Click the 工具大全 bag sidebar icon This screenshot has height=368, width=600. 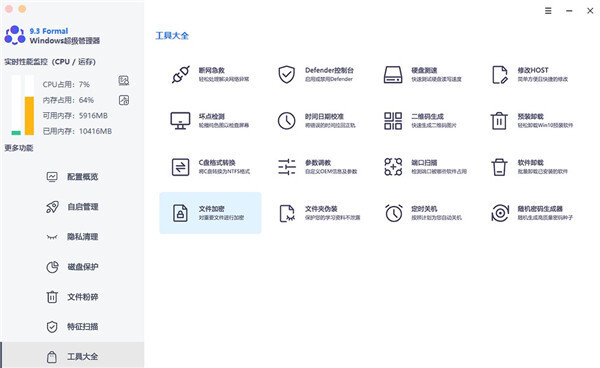point(52,357)
